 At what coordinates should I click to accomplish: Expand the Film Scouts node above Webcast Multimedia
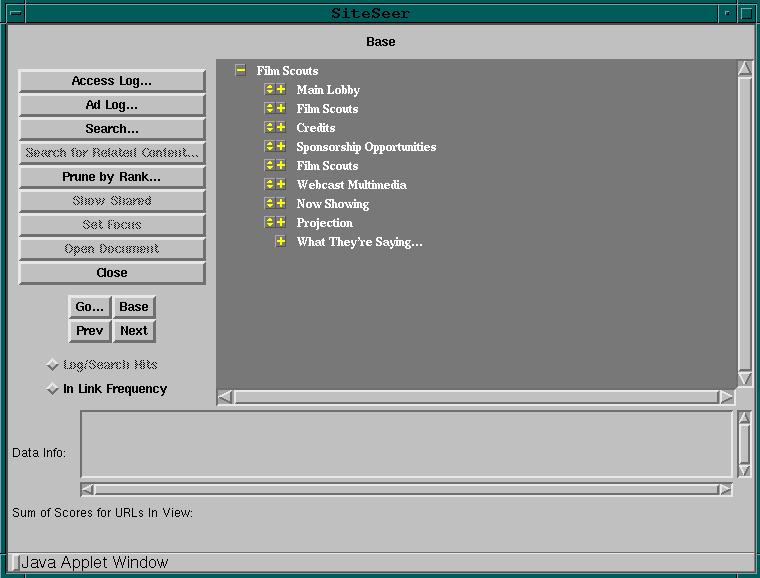[x=281, y=165]
